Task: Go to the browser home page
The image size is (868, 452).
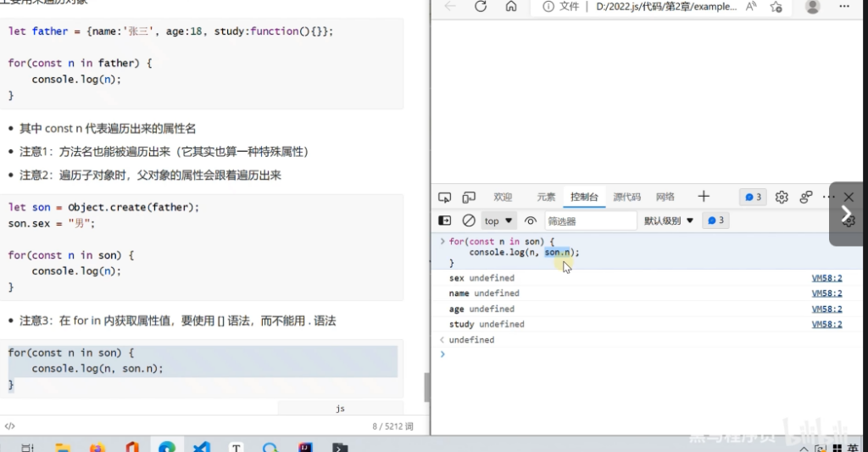Action: [x=511, y=7]
